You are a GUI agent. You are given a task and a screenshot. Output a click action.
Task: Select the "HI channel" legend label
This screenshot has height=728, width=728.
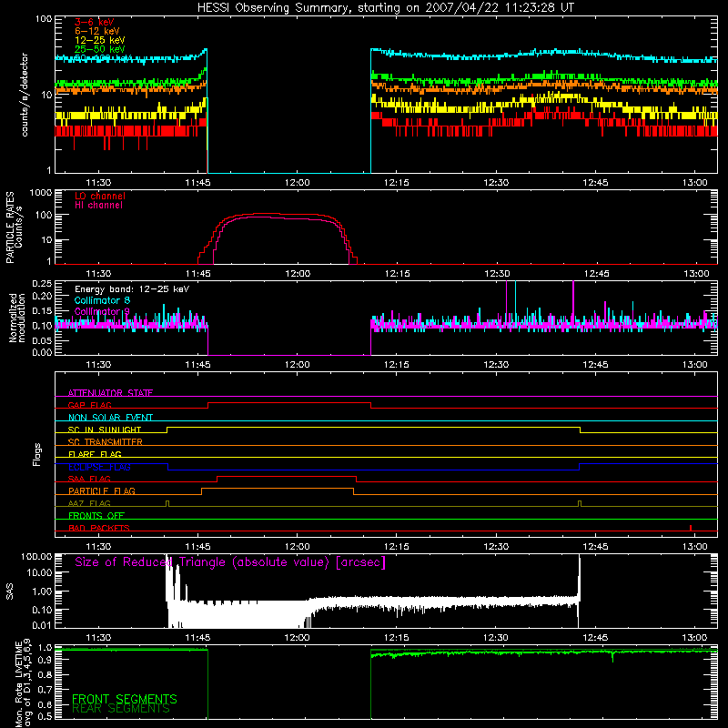click(98, 206)
